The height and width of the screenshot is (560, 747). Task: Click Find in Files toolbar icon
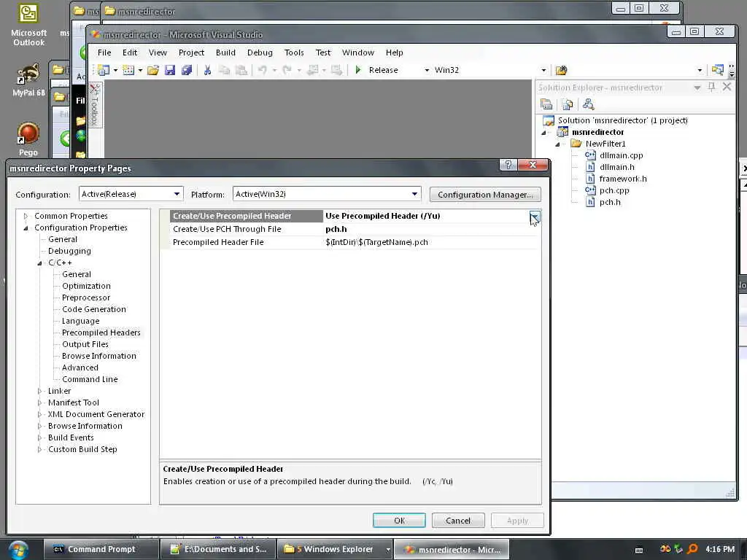[561, 70]
